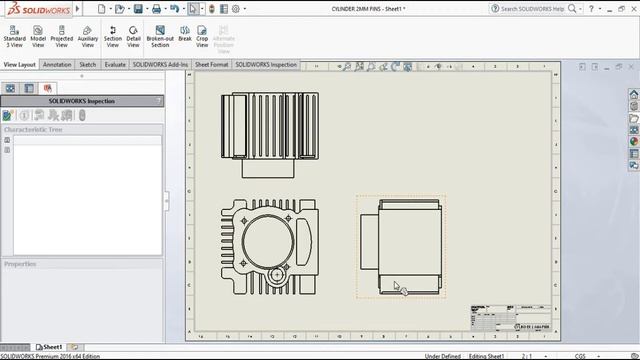Choose the Auxiliary View tool
The width and height of the screenshot is (640, 360).
click(x=87, y=36)
